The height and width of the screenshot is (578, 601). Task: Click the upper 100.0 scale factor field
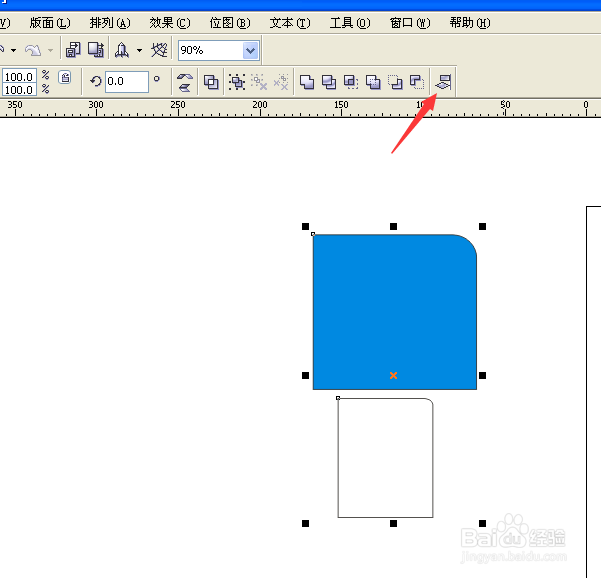(19, 76)
